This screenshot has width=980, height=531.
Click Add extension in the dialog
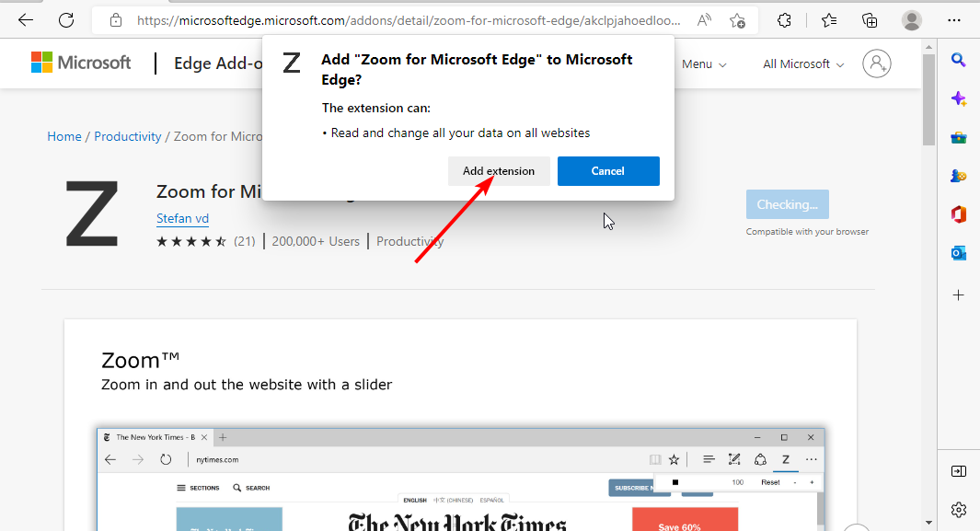(x=499, y=171)
